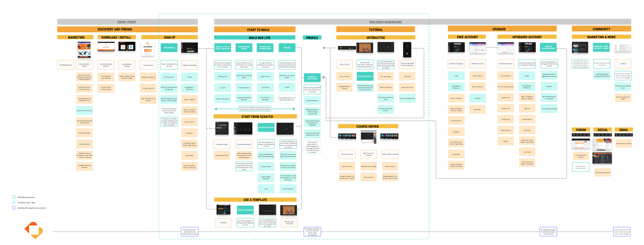Viewport: 644px width, 245px height.
Task: Click the Buildbox logo at the bottom left
Action: [x=34, y=230]
